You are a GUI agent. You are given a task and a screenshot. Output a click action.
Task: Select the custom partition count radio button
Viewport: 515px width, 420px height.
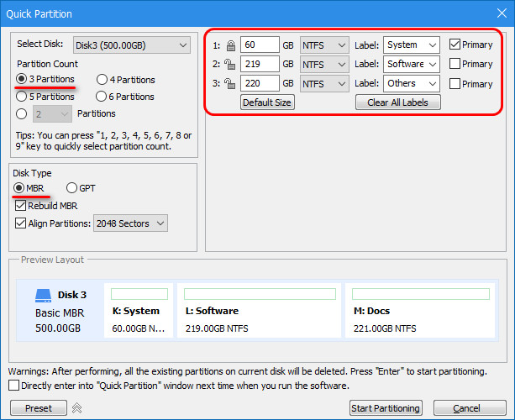tap(21, 113)
